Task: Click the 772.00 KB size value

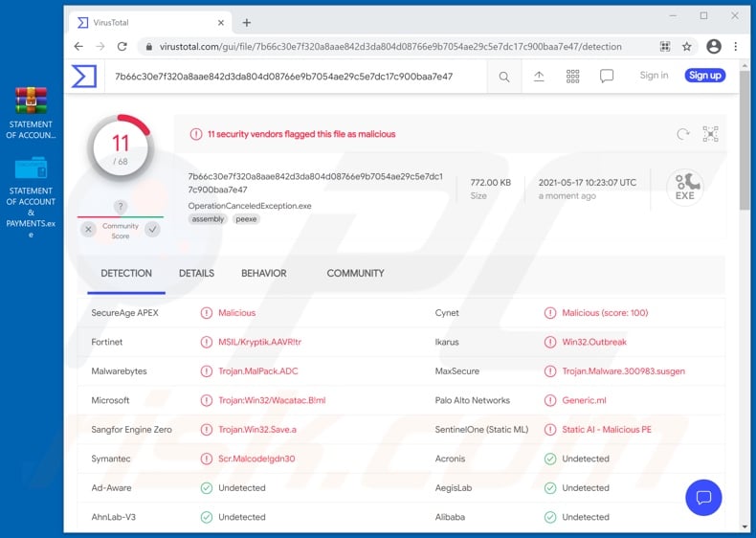Action: 490,183
